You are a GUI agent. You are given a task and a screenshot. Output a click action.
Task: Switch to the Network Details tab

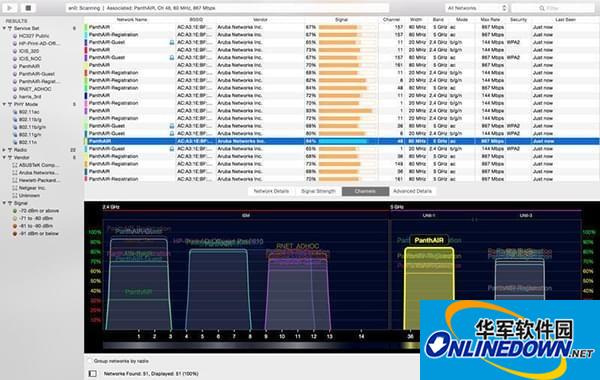coord(271,191)
